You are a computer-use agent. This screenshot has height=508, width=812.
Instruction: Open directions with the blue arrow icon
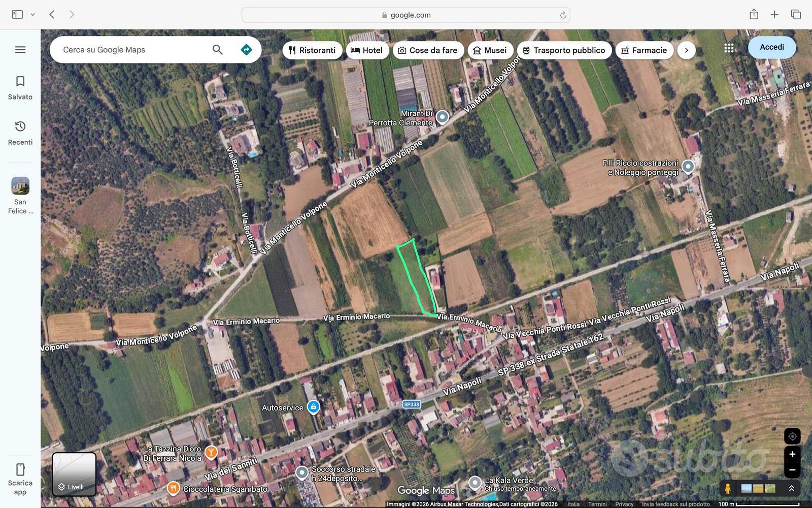click(x=246, y=50)
